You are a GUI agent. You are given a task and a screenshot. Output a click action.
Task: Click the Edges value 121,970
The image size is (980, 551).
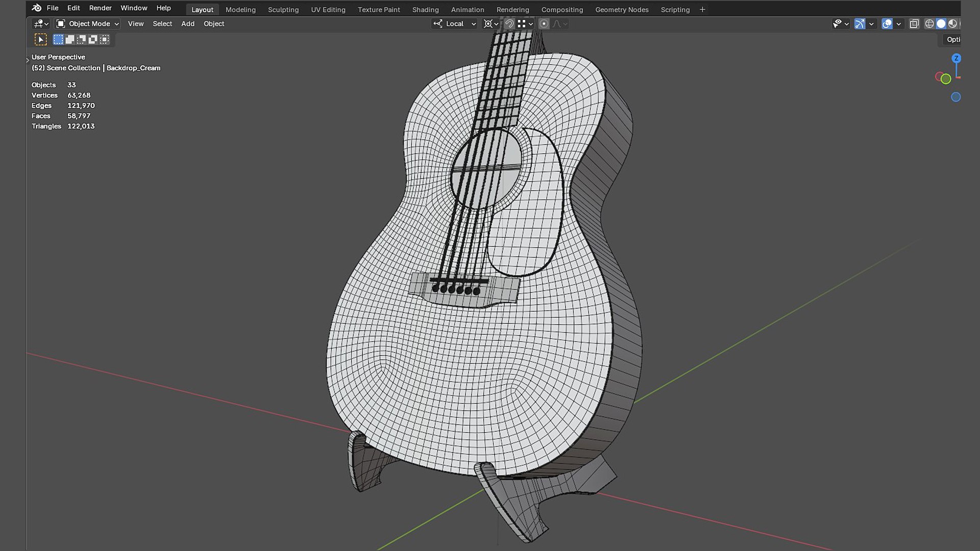(81, 106)
